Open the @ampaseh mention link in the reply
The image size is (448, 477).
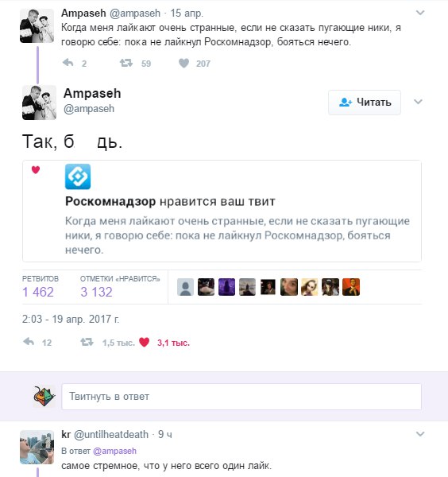[114, 451]
